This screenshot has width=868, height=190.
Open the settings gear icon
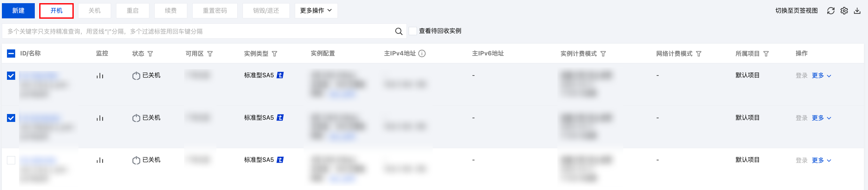[844, 11]
